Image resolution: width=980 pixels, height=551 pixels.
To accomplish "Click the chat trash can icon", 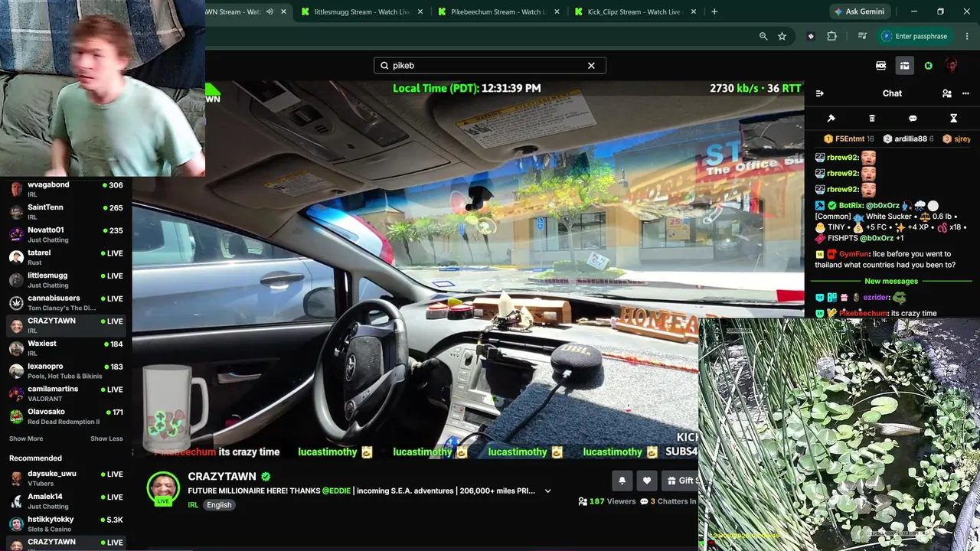I will pos(872,119).
